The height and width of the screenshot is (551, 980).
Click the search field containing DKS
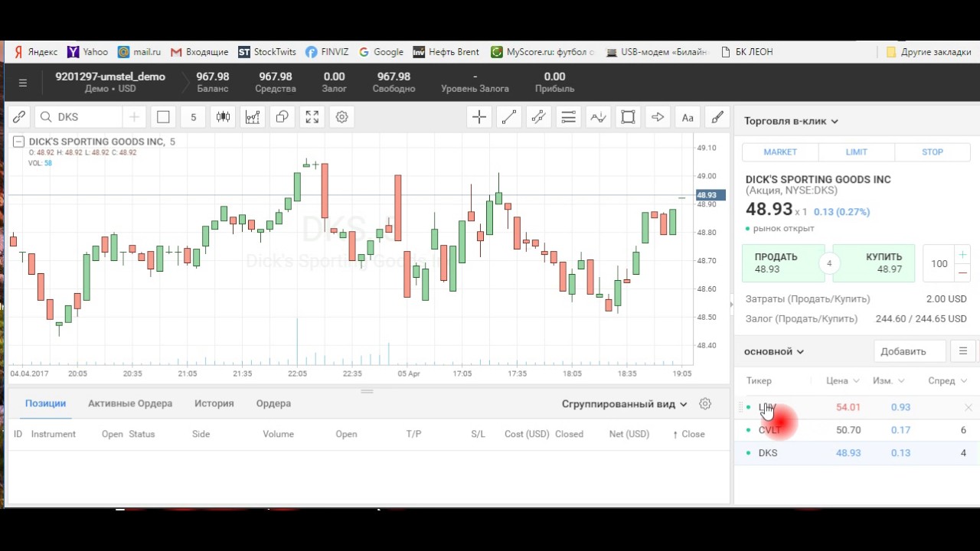coord(78,117)
